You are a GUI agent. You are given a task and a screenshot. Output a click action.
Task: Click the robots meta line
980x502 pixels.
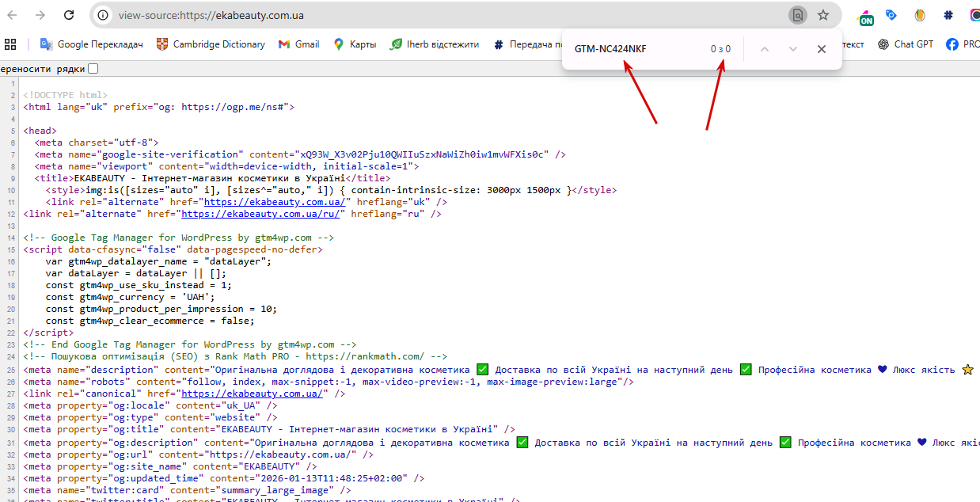(x=329, y=382)
